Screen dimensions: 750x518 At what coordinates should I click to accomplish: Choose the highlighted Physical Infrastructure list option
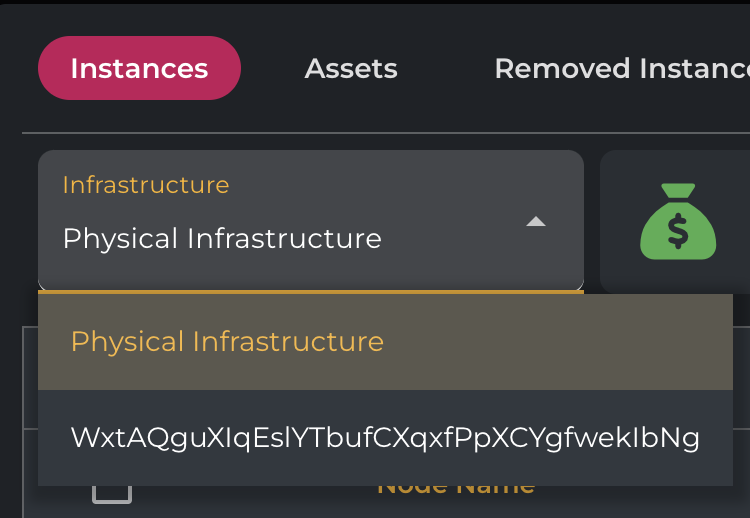coord(227,342)
